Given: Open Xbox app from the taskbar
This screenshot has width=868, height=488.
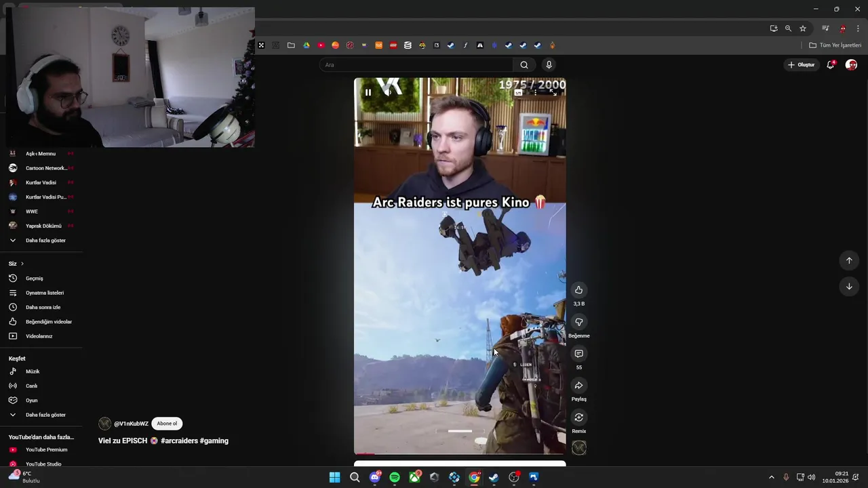Looking at the screenshot, I should pos(414,477).
